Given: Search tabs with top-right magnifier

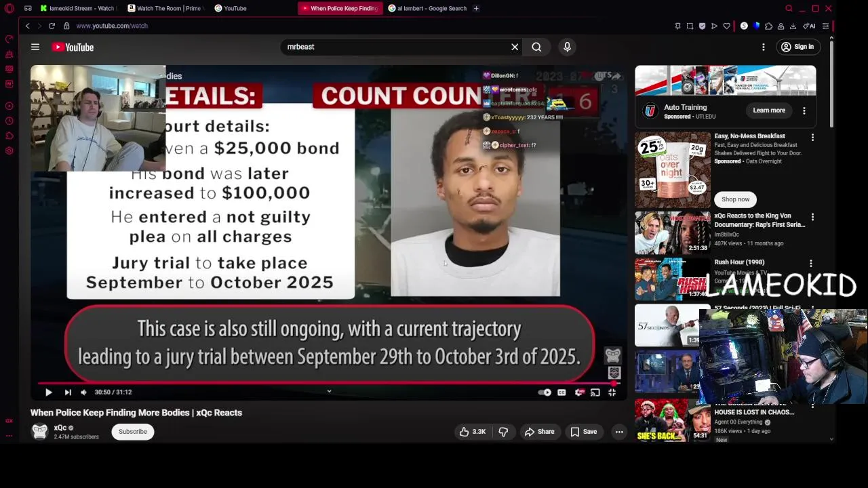Looking at the screenshot, I should [x=789, y=8].
